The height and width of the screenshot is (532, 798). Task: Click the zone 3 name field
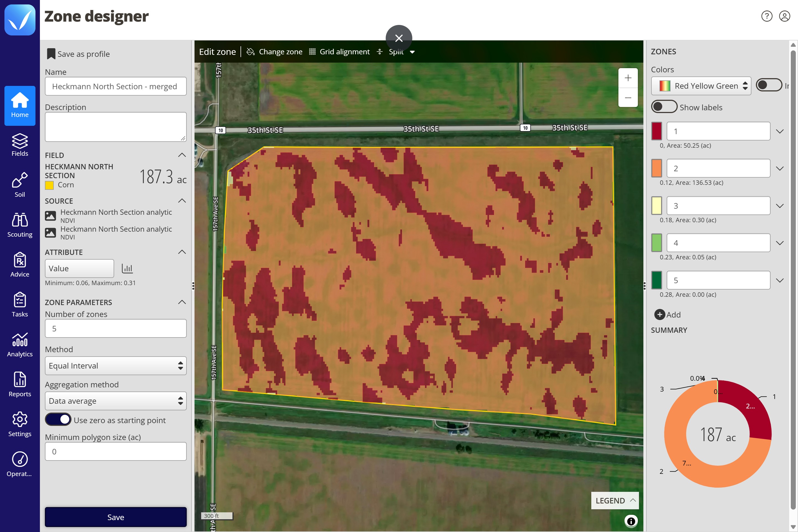[718, 205]
